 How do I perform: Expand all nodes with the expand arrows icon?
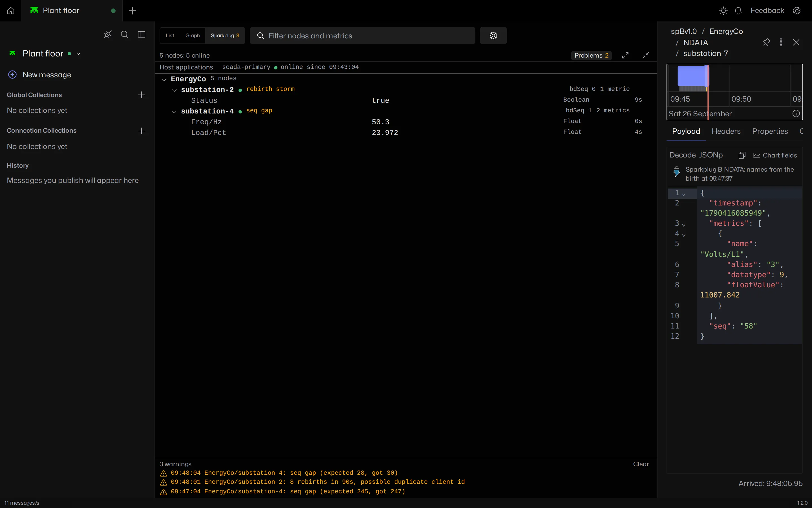[625, 55]
